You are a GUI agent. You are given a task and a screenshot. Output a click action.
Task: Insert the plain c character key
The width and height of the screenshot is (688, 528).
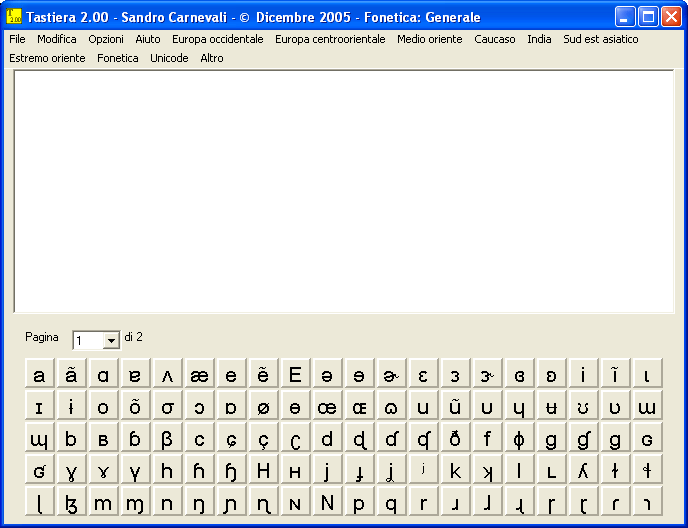click(x=199, y=437)
